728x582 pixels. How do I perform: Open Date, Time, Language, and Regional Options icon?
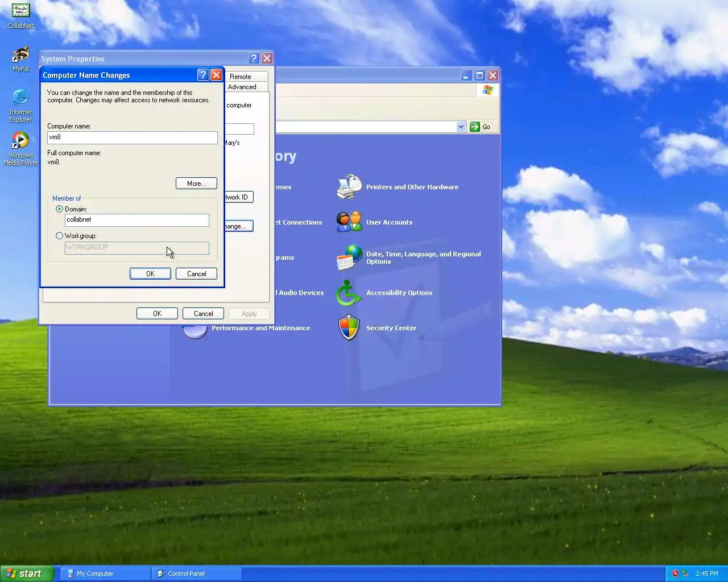click(x=349, y=257)
